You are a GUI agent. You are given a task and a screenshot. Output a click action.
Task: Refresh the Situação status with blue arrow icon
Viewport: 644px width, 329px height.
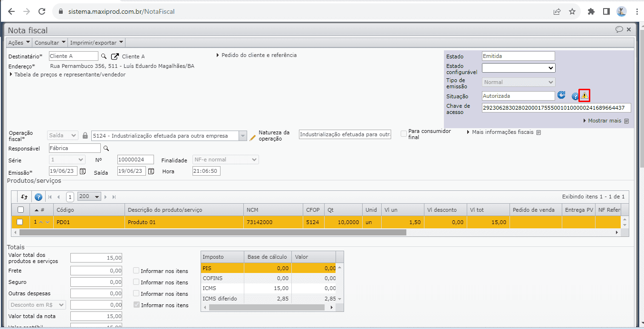pos(561,95)
